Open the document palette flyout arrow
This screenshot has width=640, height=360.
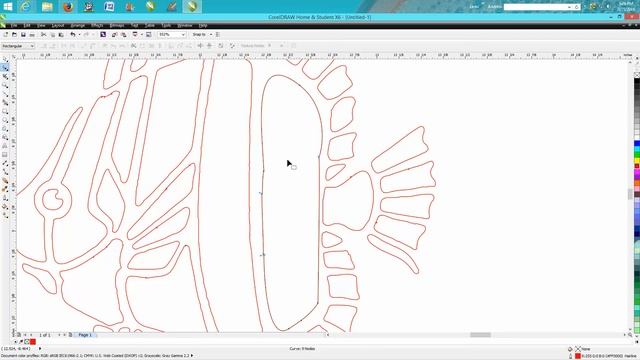click(x=16, y=342)
